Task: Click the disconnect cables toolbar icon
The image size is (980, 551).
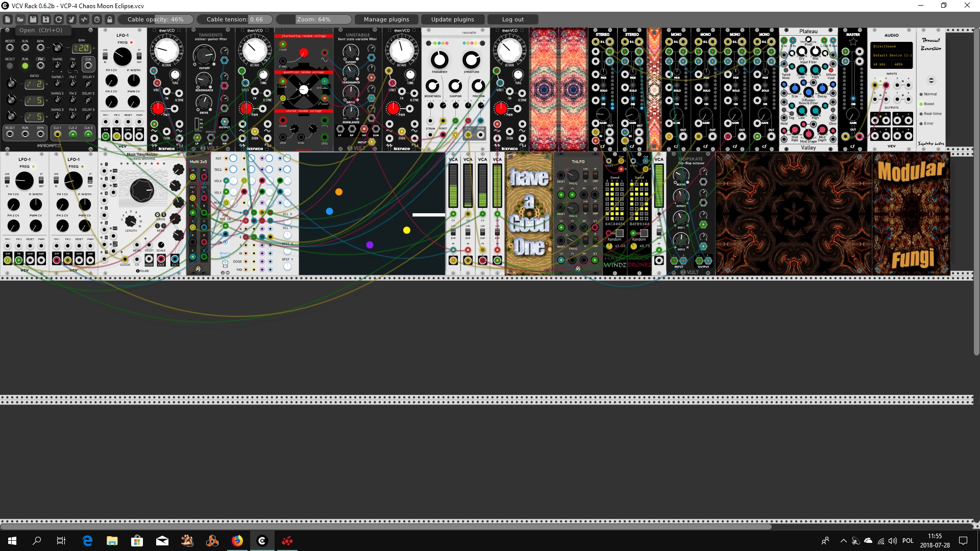Action: point(71,19)
